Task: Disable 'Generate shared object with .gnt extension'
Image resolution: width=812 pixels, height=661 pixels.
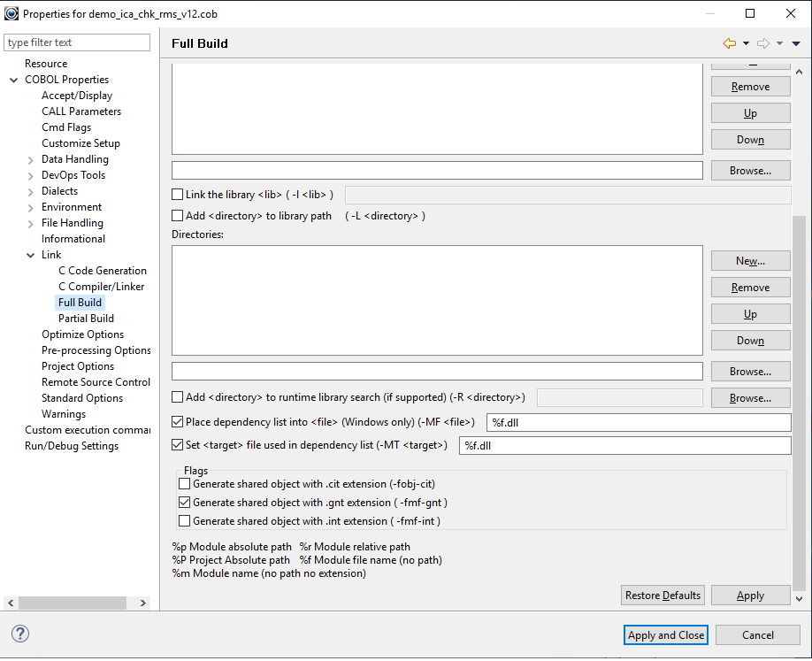Action: click(x=185, y=503)
